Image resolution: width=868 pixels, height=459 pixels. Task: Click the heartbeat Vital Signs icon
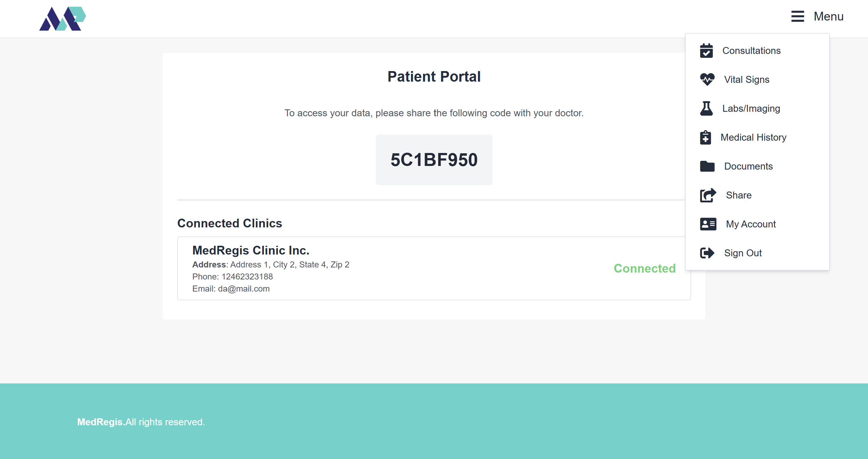(707, 80)
